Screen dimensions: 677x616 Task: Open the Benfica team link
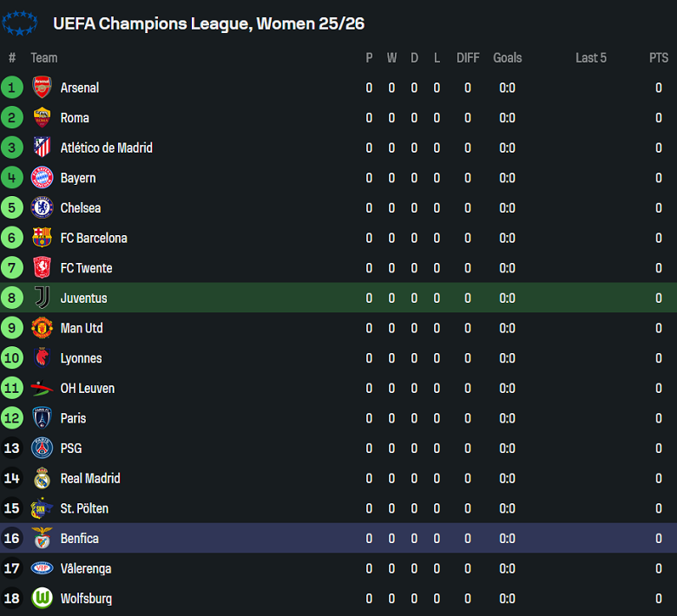click(80, 539)
